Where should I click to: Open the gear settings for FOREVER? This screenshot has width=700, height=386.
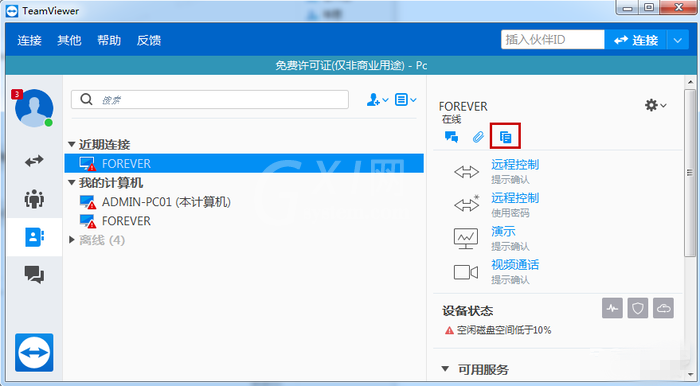pyautogui.click(x=655, y=105)
